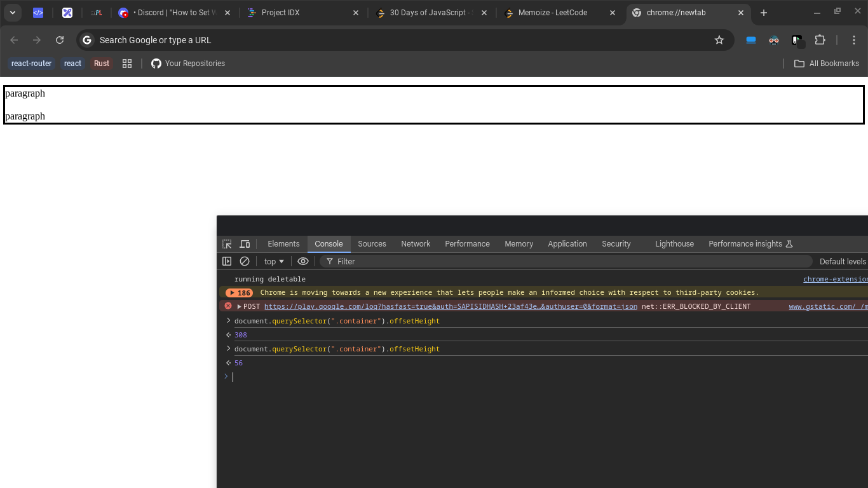Open the react bookmark group
The height and width of the screenshot is (488, 868).
pyautogui.click(x=72, y=64)
